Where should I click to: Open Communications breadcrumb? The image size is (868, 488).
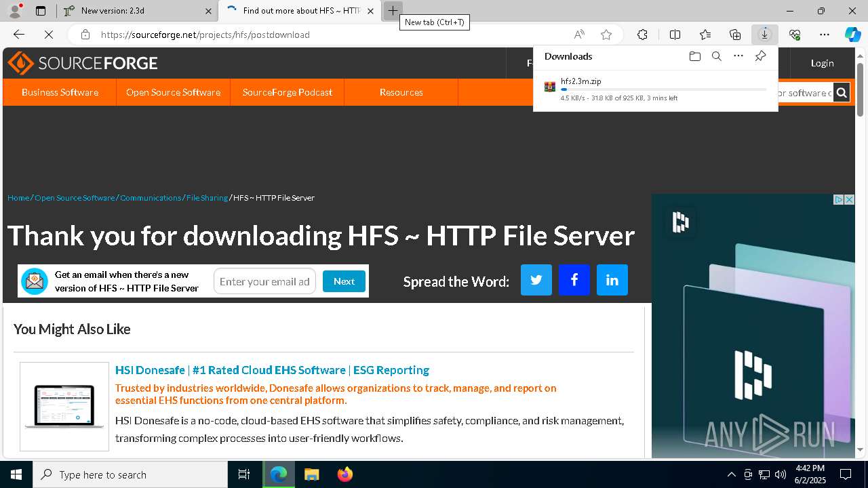click(151, 198)
